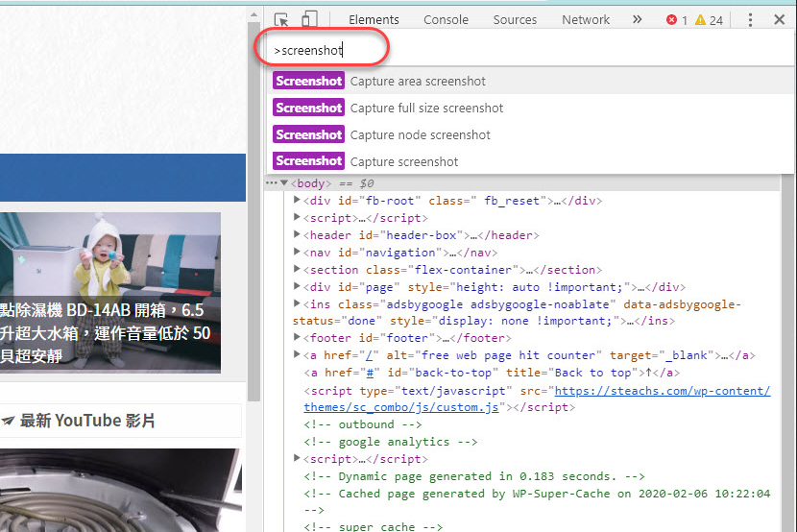Image resolution: width=797 pixels, height=532 pixels.
Task: Select the Dynamic page generated comment
Action: (474, 476)
